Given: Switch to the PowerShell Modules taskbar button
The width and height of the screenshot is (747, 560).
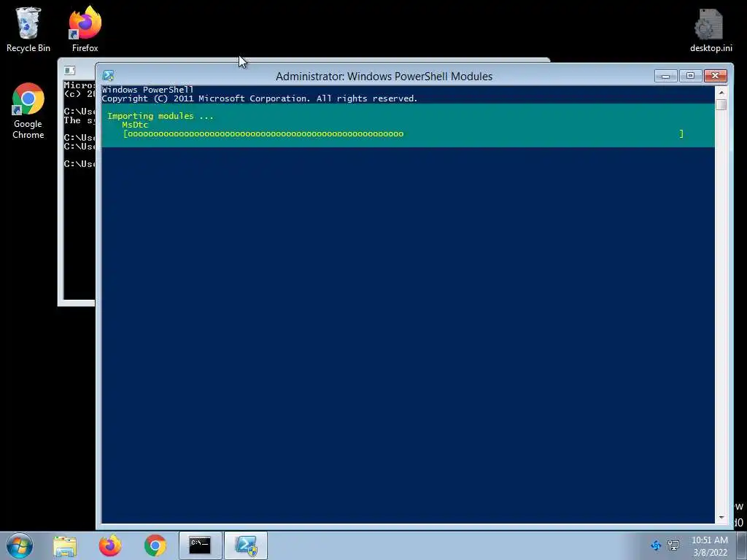Looking at the screenshot, I should (246, 545).
